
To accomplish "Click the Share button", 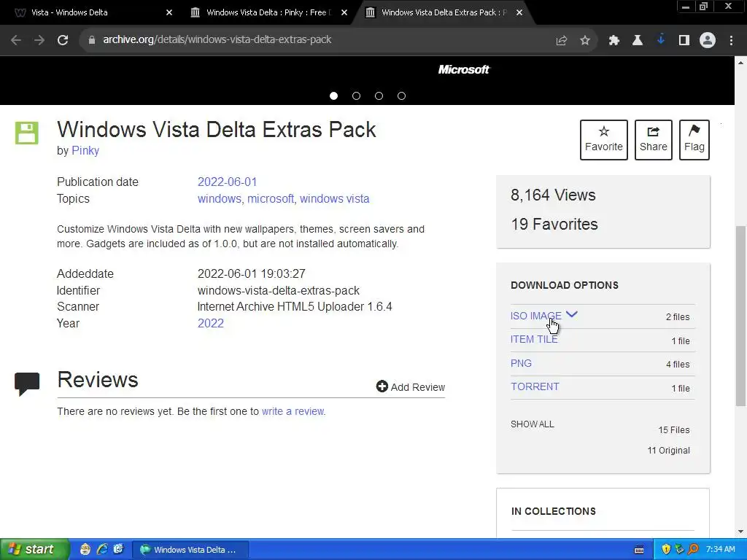I will point(653,140).
